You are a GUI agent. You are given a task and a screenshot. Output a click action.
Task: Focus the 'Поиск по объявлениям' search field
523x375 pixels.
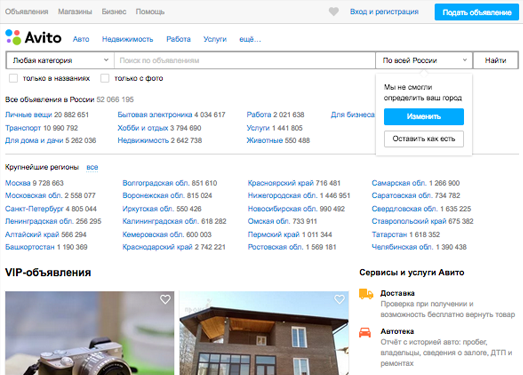click(245, 60)
